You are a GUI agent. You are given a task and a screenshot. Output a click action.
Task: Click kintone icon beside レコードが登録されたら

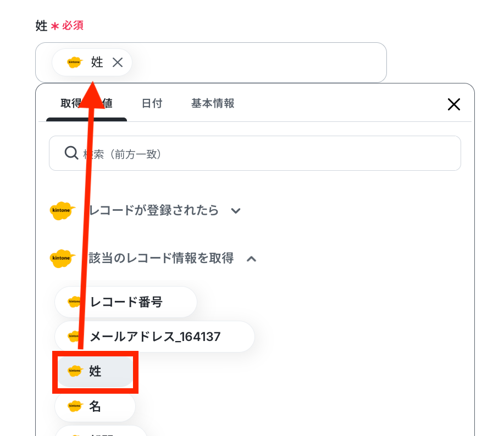[62, 211]
